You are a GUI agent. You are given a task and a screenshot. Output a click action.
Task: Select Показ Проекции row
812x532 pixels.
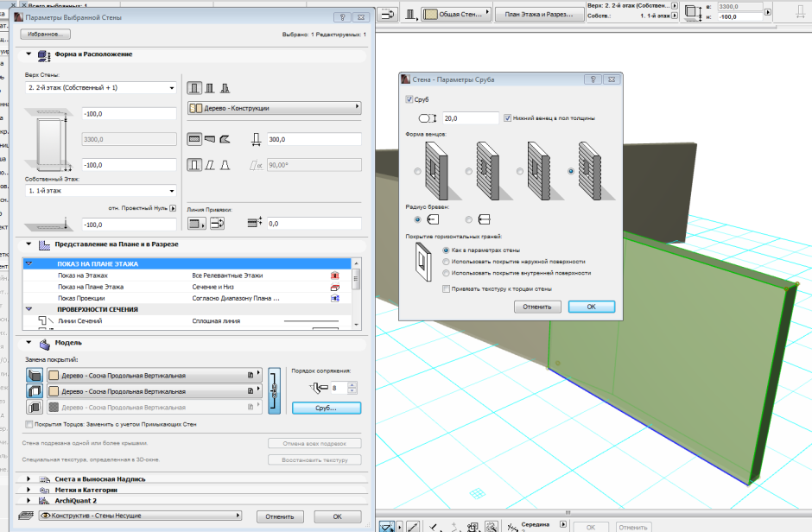(187, 298)
